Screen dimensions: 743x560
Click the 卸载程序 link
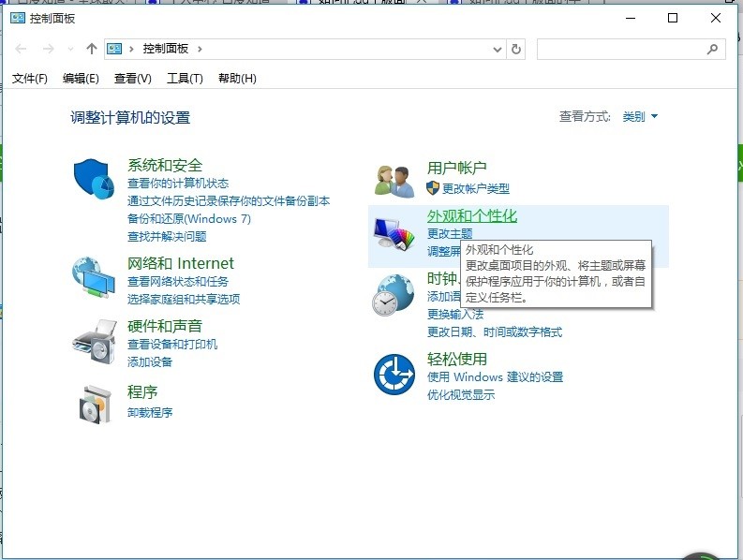pos(150,413)
